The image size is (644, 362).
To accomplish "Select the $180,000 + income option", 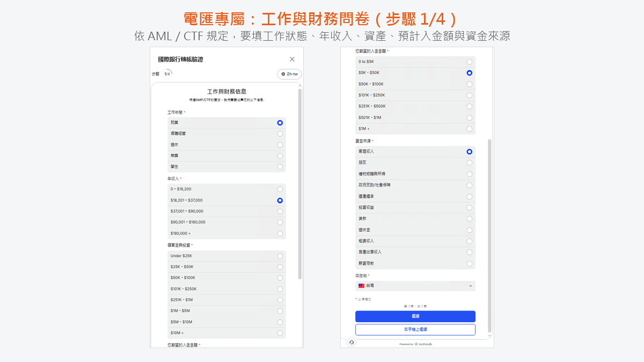I will pyautogui.click(x=226, y=233).
